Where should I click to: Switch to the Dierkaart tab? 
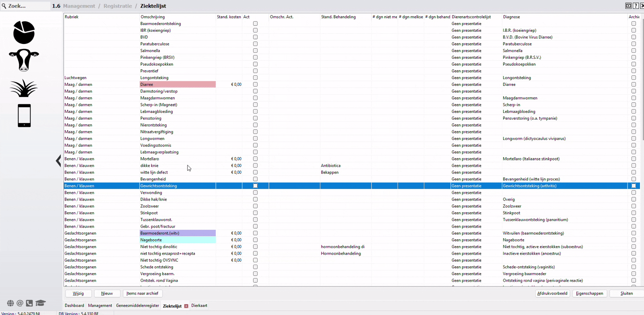click(199, 306)
